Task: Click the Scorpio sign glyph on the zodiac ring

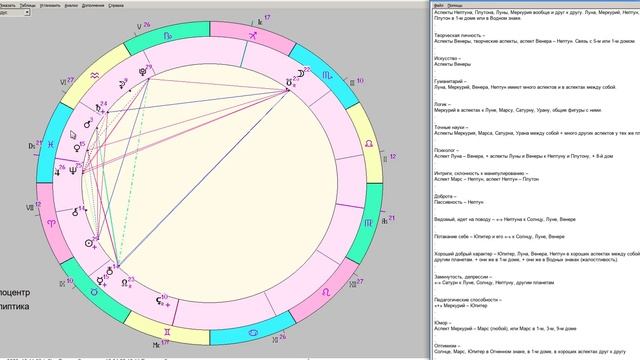Action: (x=328, y=75)
